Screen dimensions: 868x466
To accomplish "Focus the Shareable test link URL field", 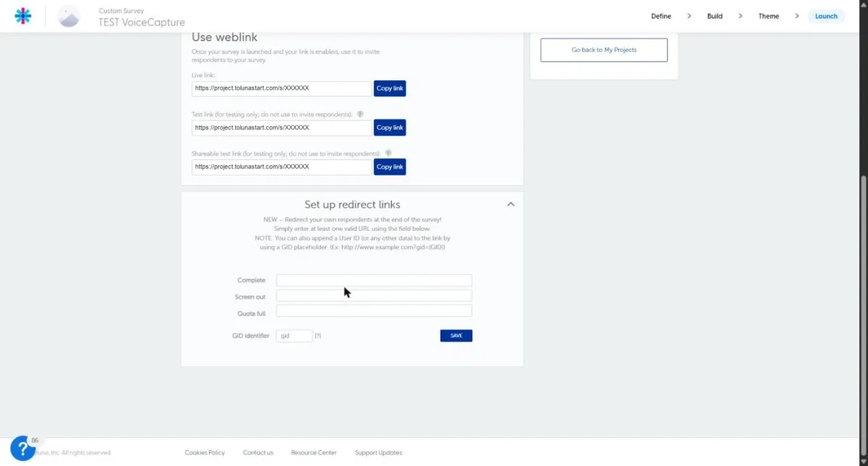I will pyautogui.click(x=282, y=166).
